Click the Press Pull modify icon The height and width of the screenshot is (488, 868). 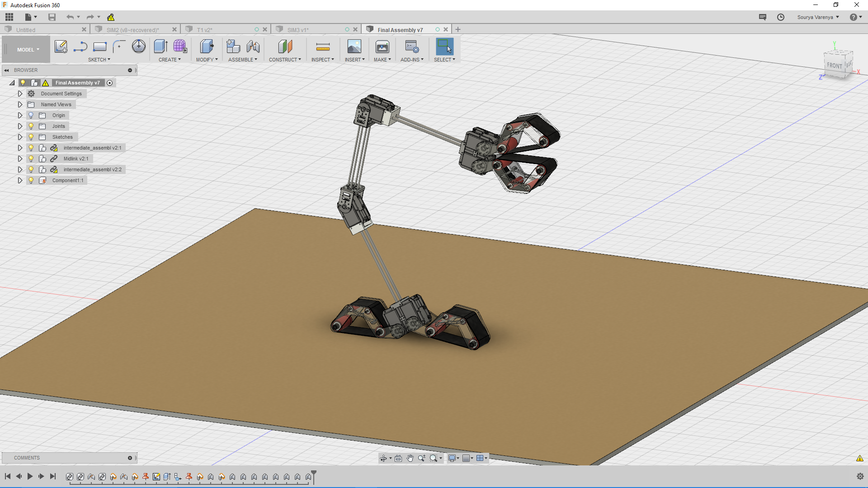click(x=207, y=47)
